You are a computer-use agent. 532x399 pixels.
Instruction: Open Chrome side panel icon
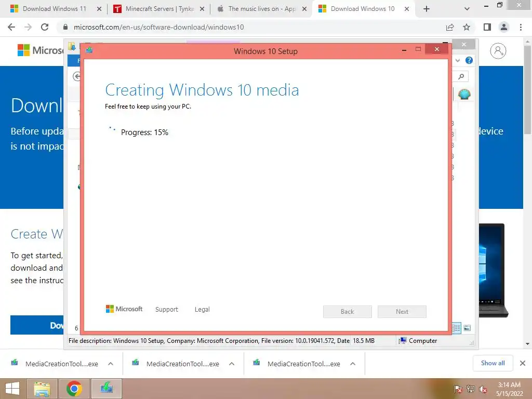(x=487, y=27)
